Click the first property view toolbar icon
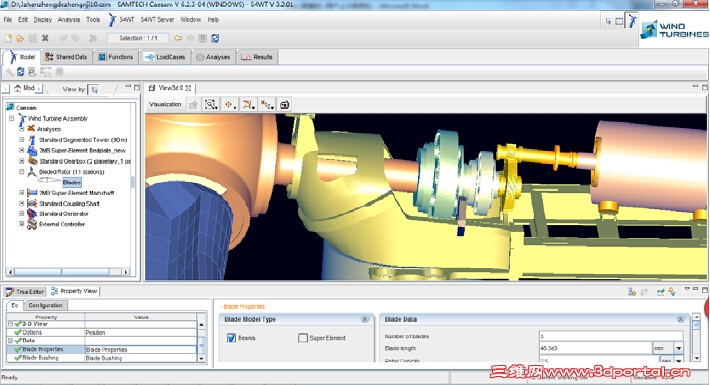 pos(632,292)
